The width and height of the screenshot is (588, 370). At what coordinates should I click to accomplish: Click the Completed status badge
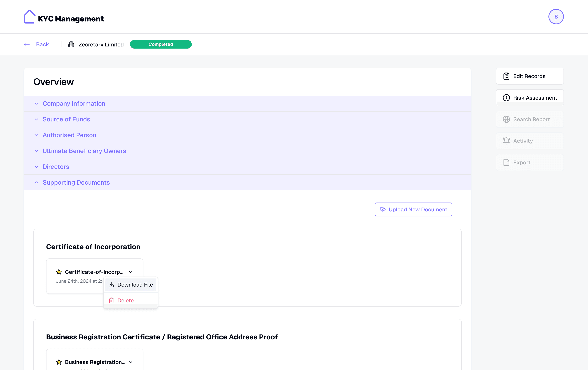tap(161, 44)
